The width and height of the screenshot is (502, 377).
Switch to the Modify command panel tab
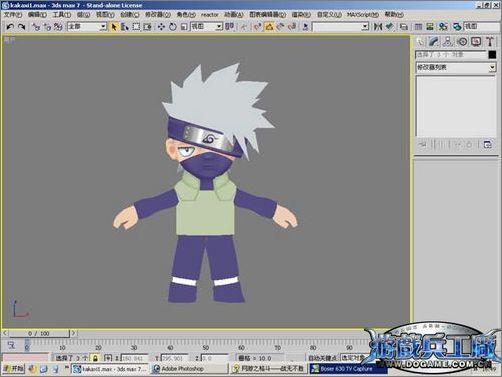coord(434,42)
